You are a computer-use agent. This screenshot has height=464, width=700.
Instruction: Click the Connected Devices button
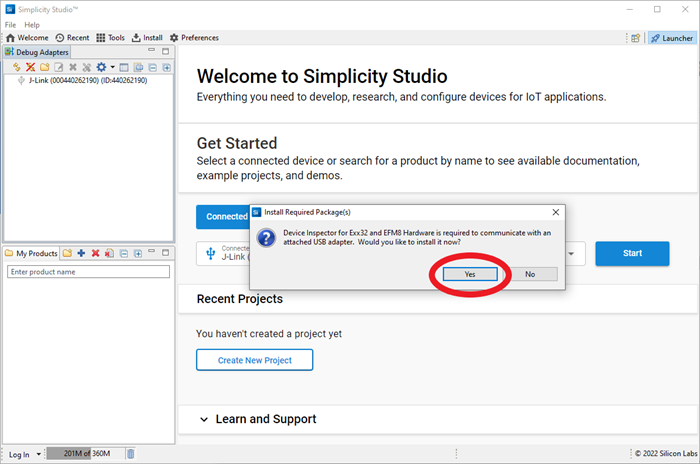point(223,217)
